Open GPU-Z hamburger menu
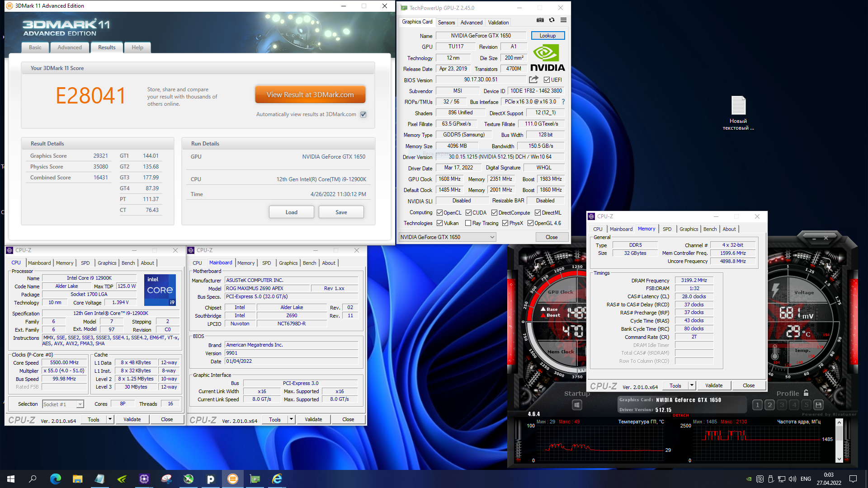The height and width of the screenshot is (488, 868). coord(563,20)
